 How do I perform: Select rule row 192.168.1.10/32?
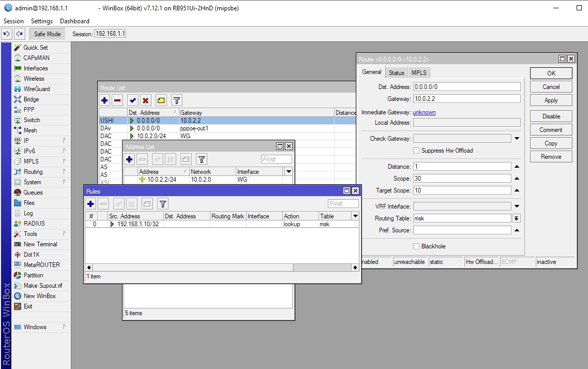pyautogui.click(x=222, y=224)
